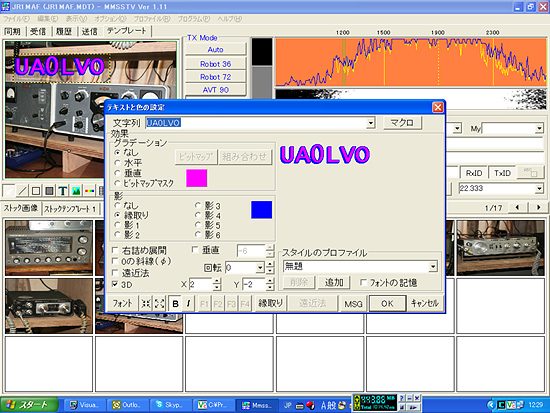Click the shrink-inward arrows icon next to フォント
The height and width of the screenshot is (413, 550).
(146, 304)
